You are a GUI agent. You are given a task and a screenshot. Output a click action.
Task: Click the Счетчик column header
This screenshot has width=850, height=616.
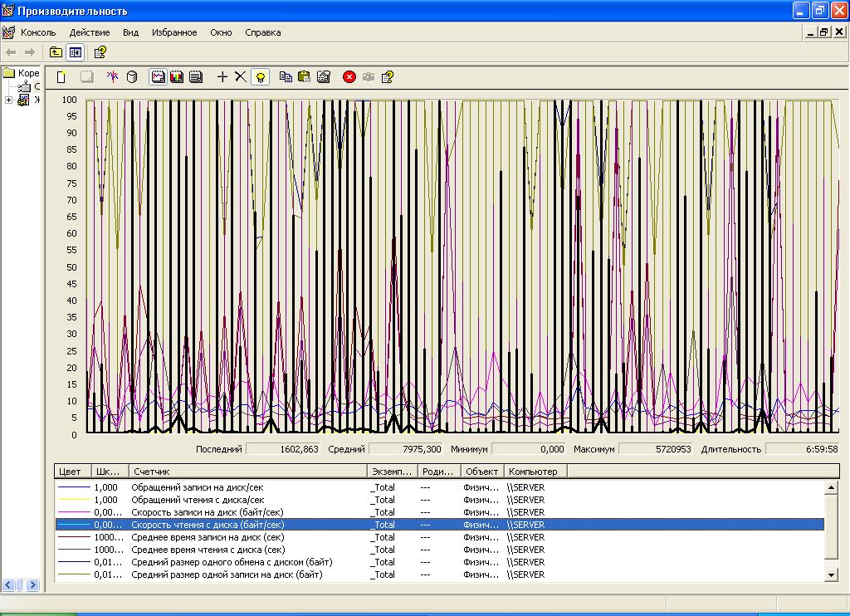pos(247,472)
